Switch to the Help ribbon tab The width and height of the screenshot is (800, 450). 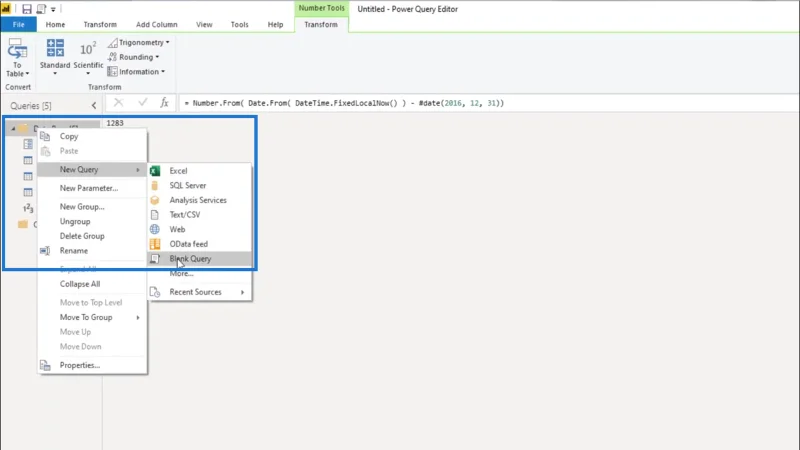pyautogui.click(x=276, y=24)
